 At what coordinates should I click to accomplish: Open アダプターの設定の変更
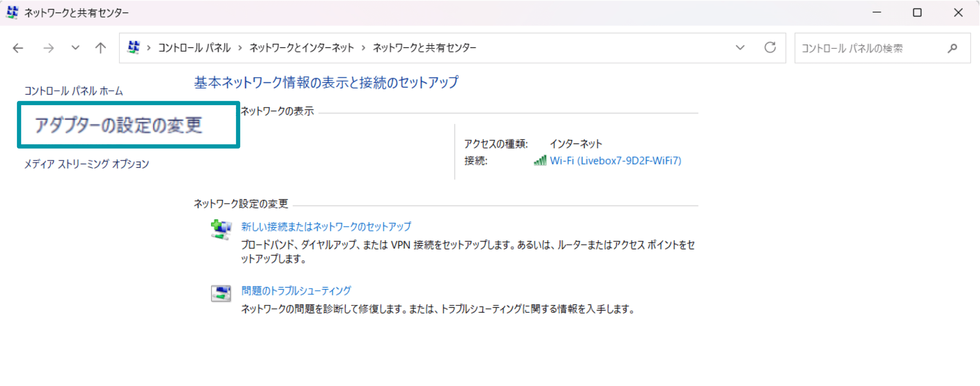click(x=119, y=125)
